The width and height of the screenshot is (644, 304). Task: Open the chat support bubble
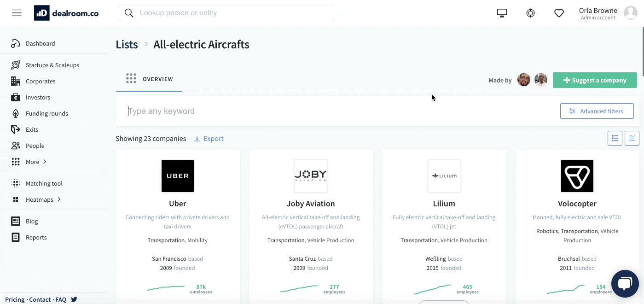625,283
